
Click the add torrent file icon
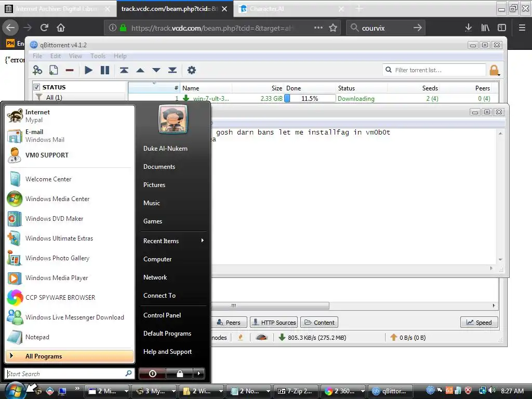point(54,70)
